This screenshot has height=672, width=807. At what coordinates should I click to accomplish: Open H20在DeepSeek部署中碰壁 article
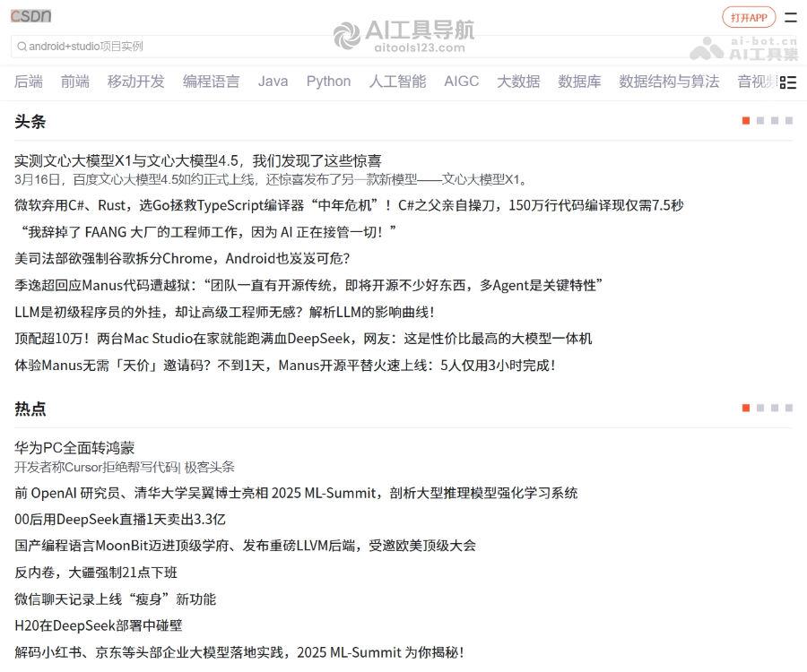point(99,625)
